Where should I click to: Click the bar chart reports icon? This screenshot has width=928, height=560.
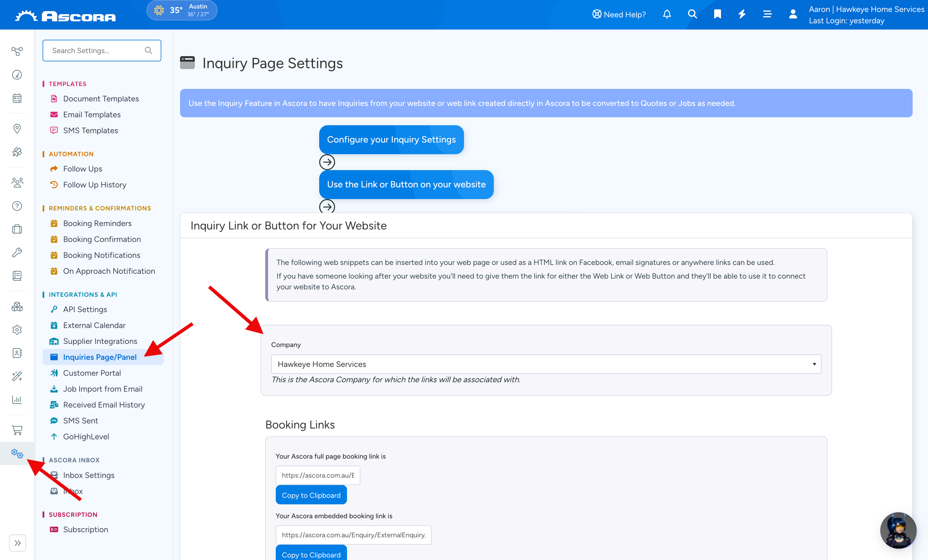[x=17, y=399]
